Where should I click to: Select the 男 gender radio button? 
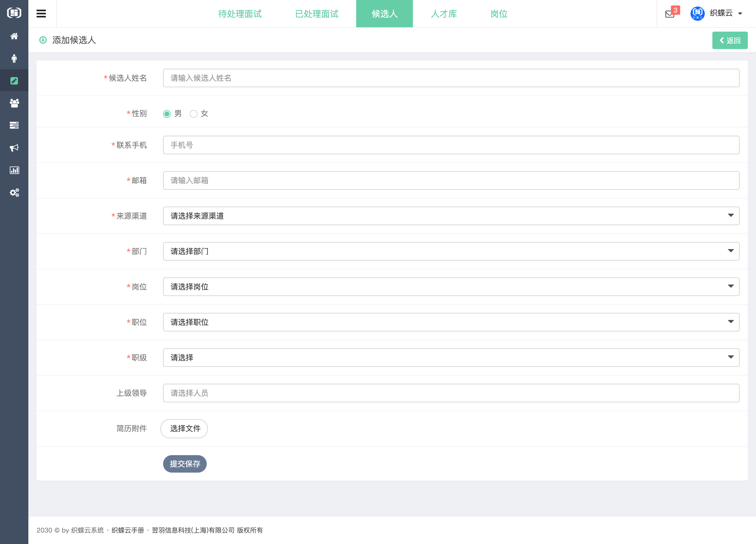tap(167, 114)
